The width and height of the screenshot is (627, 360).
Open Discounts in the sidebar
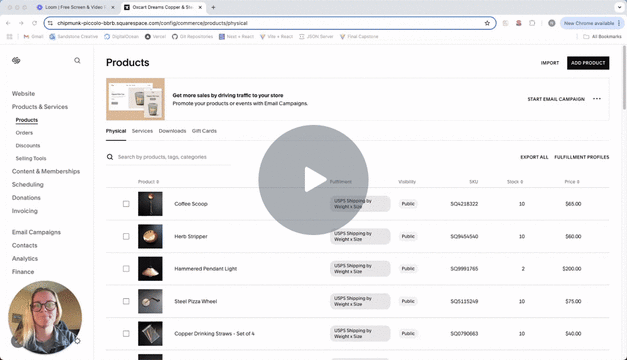click(28, 146)
